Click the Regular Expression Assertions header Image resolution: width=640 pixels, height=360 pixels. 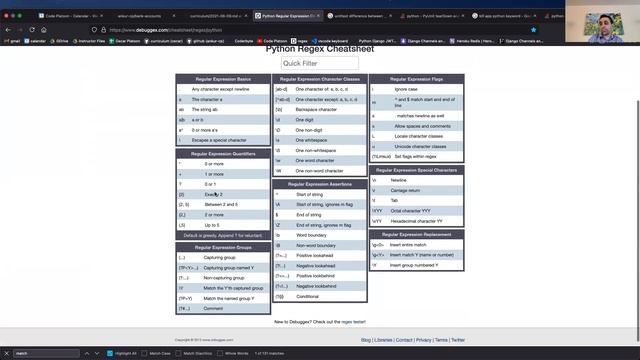tap(320, 184)
